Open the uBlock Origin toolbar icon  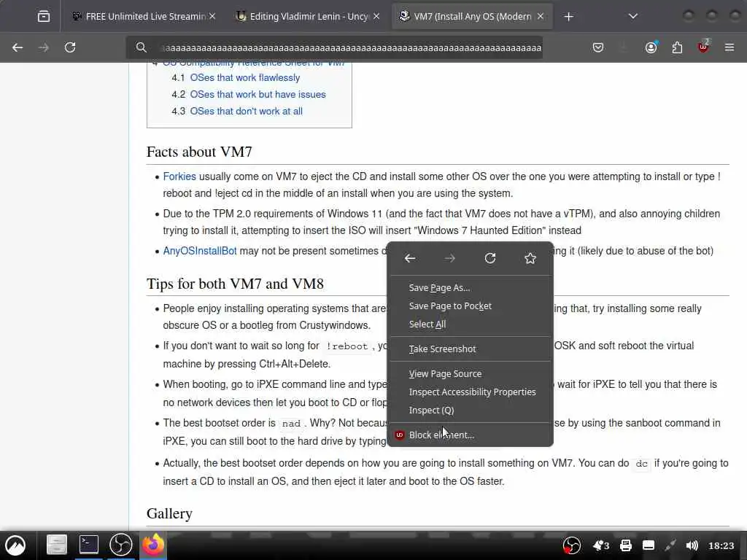coord(703,47)
